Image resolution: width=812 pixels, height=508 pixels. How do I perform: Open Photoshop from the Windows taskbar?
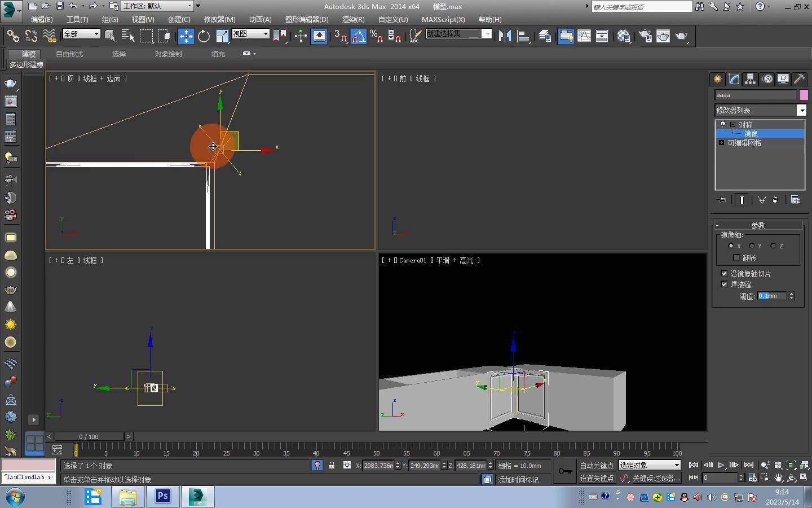pyautogui.click(x=163, y=496)
